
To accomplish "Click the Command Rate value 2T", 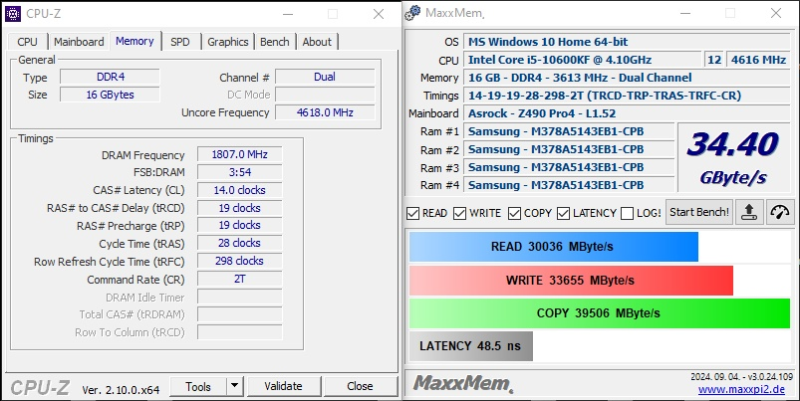I will click(239, 279).
